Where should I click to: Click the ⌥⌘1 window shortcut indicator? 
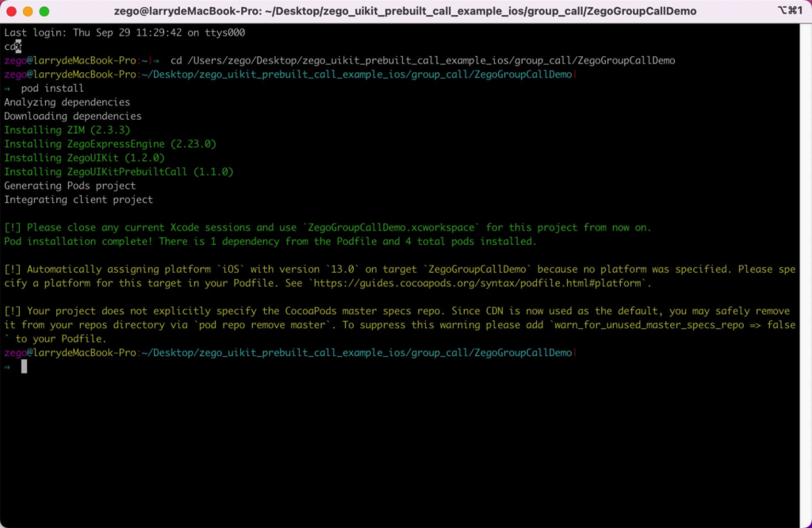pos(790,11)
